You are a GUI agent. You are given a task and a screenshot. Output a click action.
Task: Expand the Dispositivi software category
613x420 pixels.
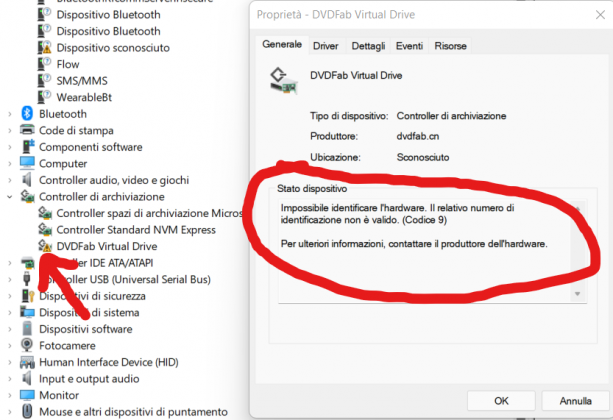click(x=11, y=329)
